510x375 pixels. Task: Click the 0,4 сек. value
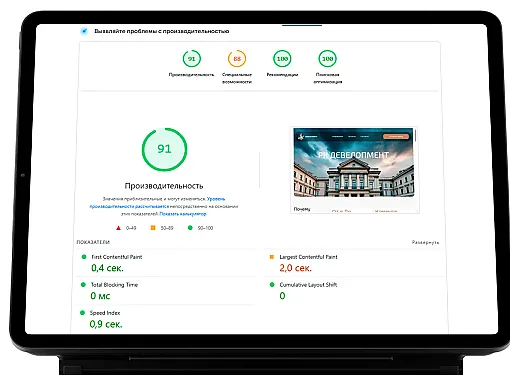point(107,268)
